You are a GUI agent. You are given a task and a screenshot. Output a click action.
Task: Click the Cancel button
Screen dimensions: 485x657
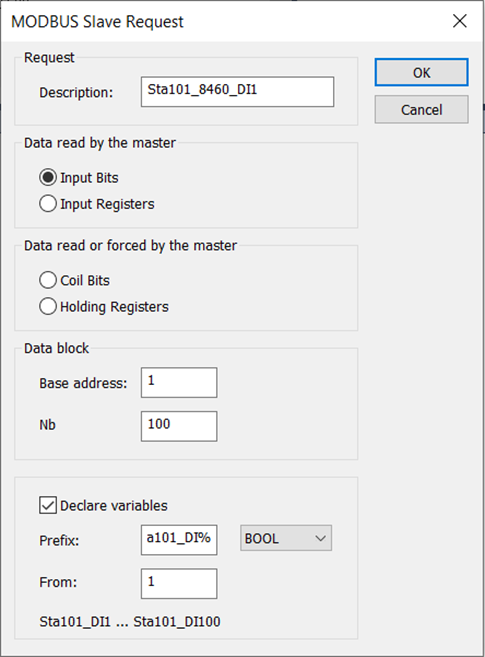421,110
